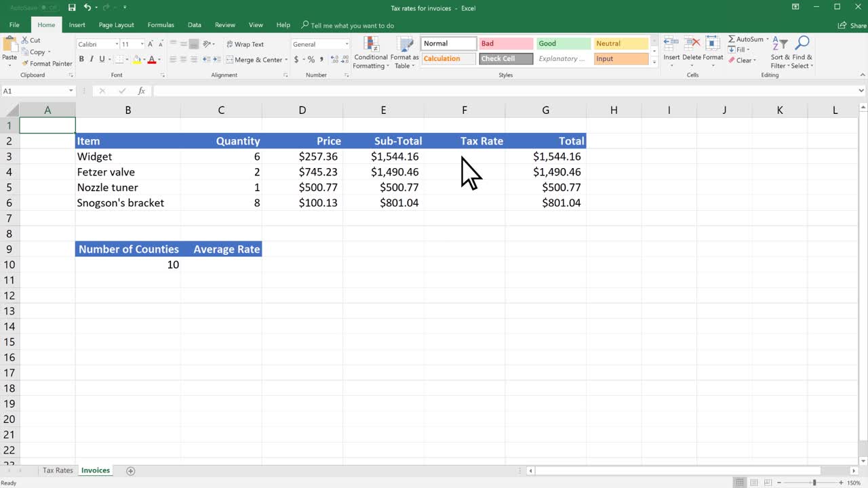Apply the Neutral cell style
The height and width of the screenshot is (488, 868).
(621, 43)
